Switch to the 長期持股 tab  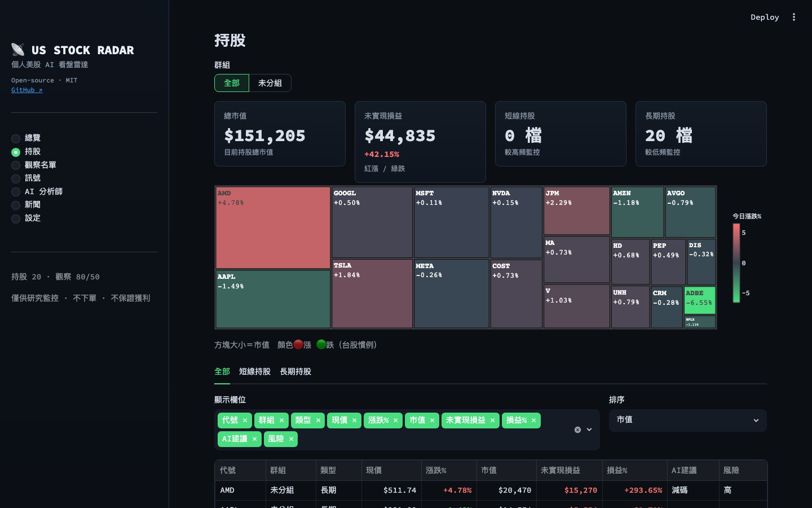point(295,371)
